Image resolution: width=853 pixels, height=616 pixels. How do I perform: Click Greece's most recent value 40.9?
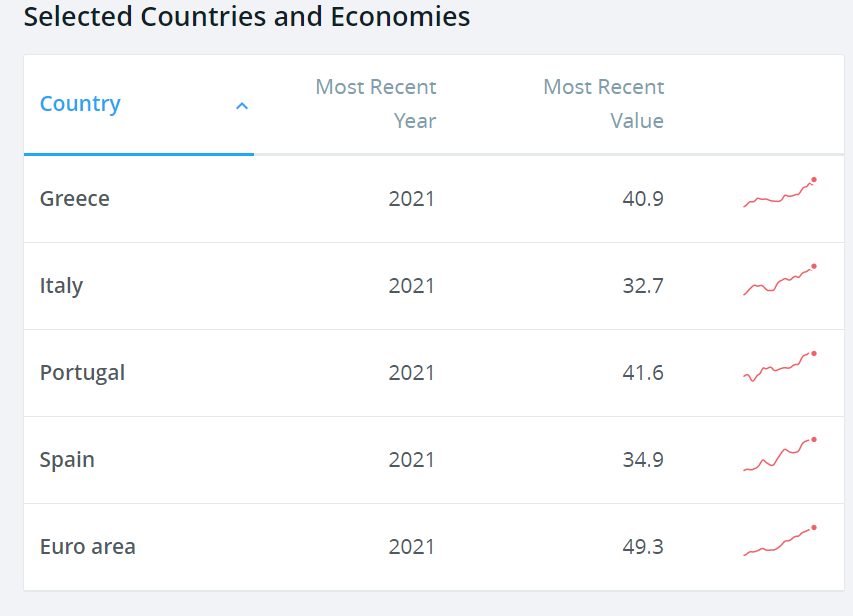coord(642,199)
